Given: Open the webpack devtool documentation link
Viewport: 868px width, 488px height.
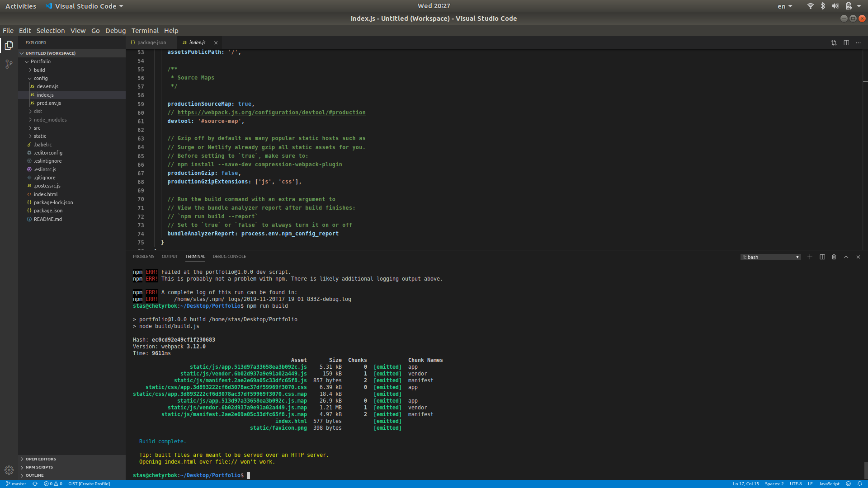Looking at the screenshot, I should [271, 113].
